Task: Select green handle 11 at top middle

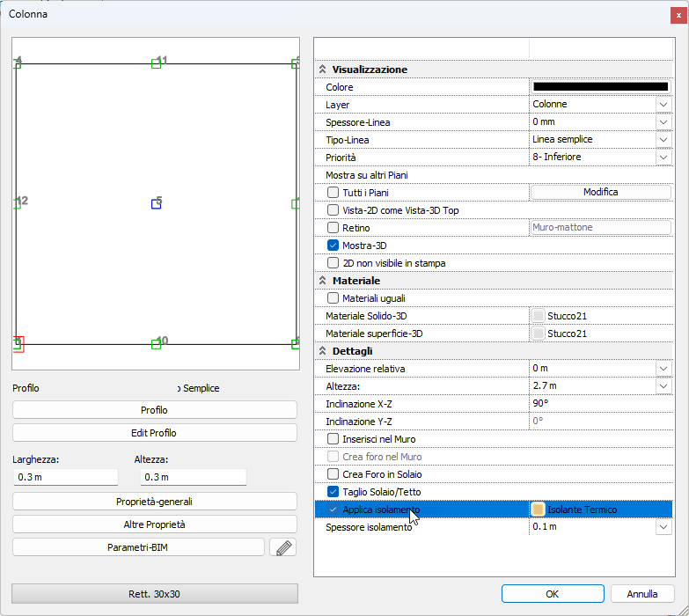Action: pyautogui.click(x=156, y=63)
